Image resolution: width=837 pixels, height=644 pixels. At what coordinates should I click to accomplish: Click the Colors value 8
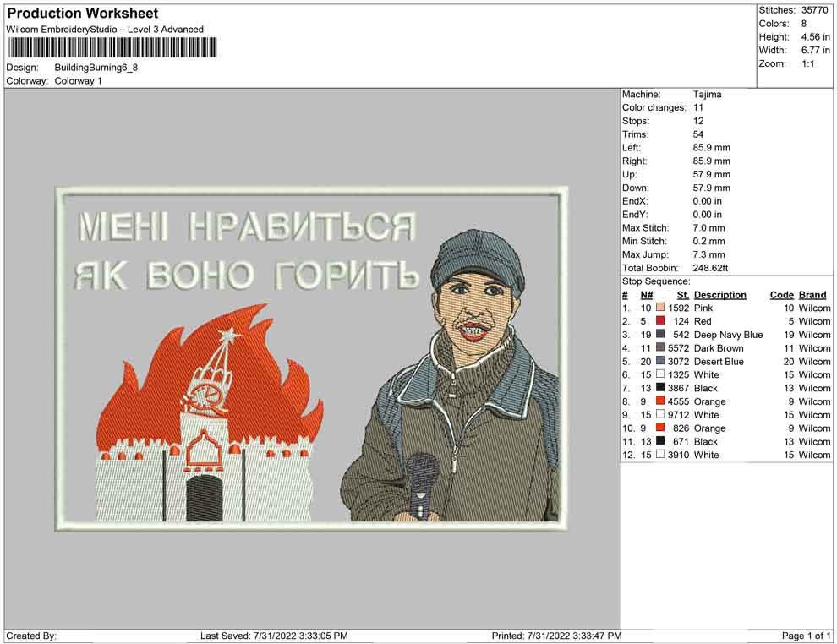(804, 24)
